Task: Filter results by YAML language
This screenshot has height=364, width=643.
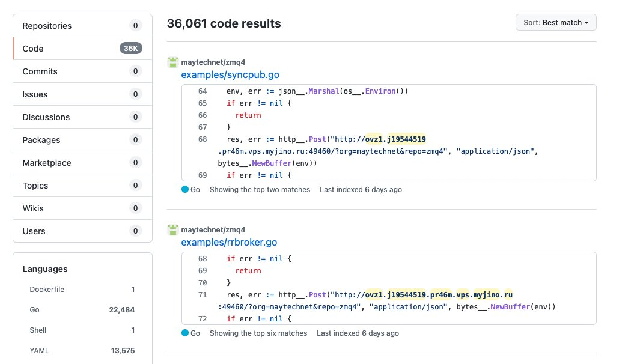Action: coord(39,351)
